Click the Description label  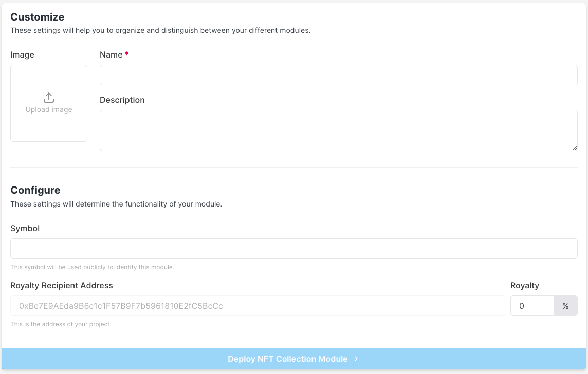[x=122, y=100]
